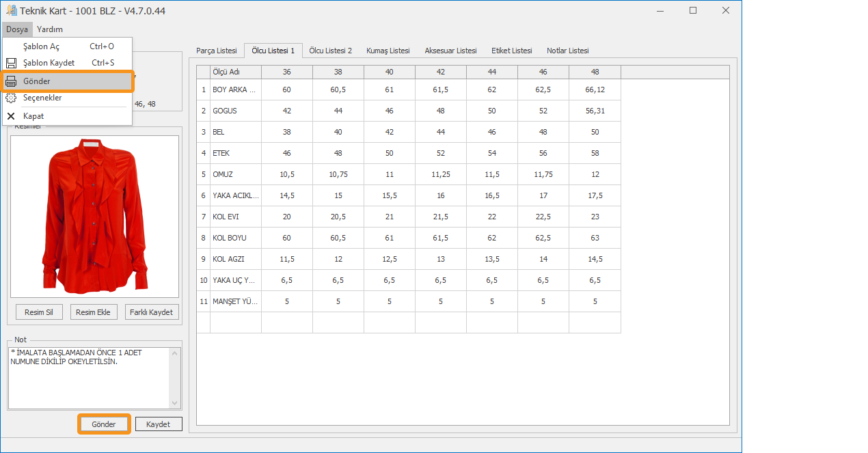The width and height of the screenshot is (868, 453).
Task: Open the Kumaş Listesi tab
Action: click(x=388, y=51)
